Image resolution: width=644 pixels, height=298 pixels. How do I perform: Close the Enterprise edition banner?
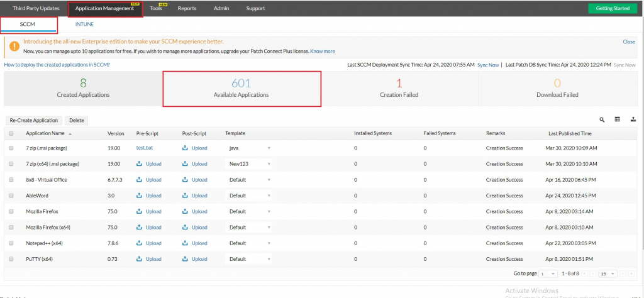click(629, 42)
